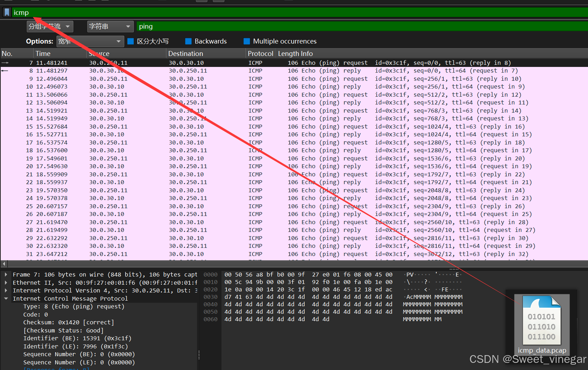The image size is (588, 370).
Task: Click the horizontal scrollbar below the packet list
Action: [142, 263]
